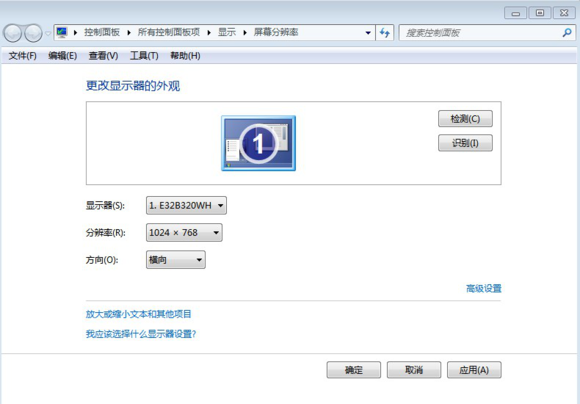Open the 显示器 E32B320WH dropdown
This screenshot has height=404, width=580.
click(x=186, y=205)
